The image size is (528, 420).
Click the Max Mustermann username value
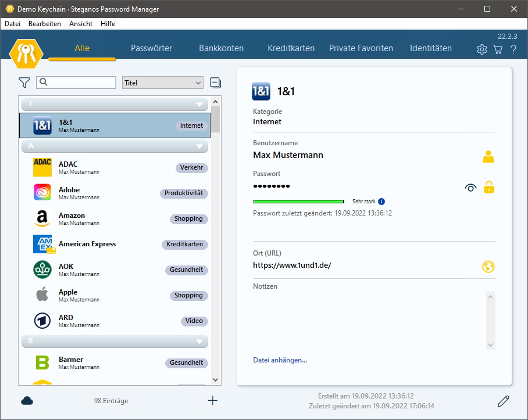[x=288, y=155]
